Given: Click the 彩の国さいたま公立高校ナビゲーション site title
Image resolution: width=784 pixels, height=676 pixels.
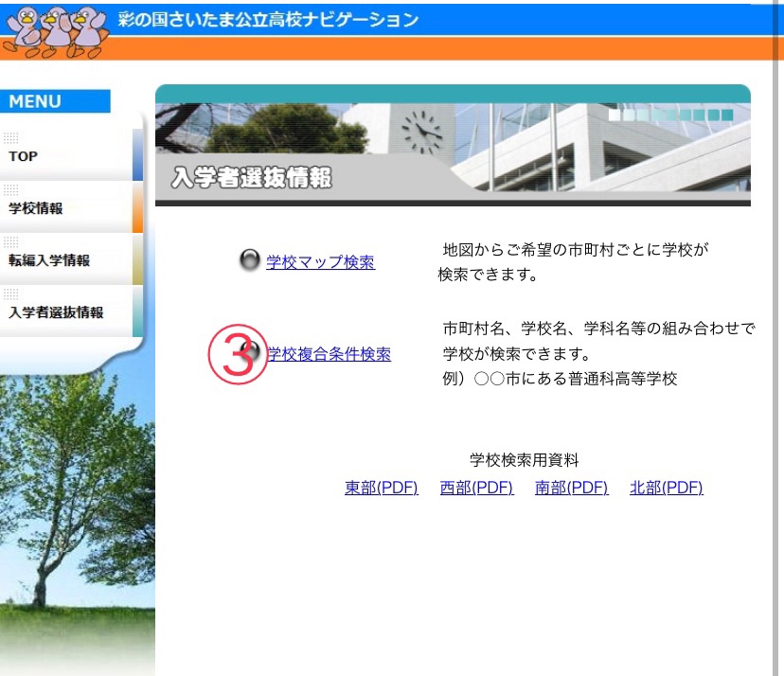Looking at the screenshot, I should coord(268,19).
